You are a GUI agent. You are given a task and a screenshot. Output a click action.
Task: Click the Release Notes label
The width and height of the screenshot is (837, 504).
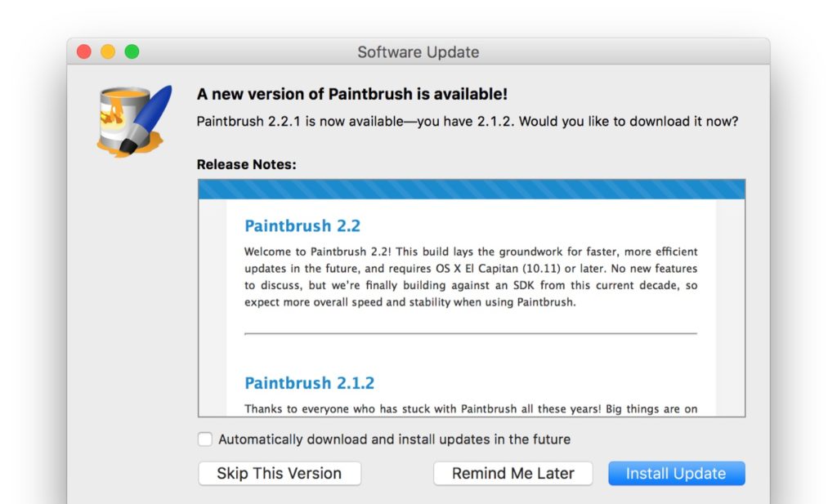point(247,164)
